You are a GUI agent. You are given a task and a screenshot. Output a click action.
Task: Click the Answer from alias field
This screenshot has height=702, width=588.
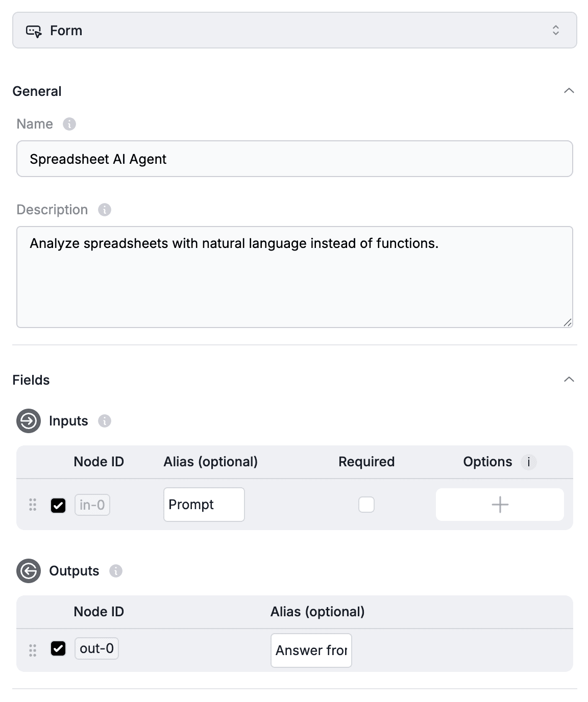311,650
